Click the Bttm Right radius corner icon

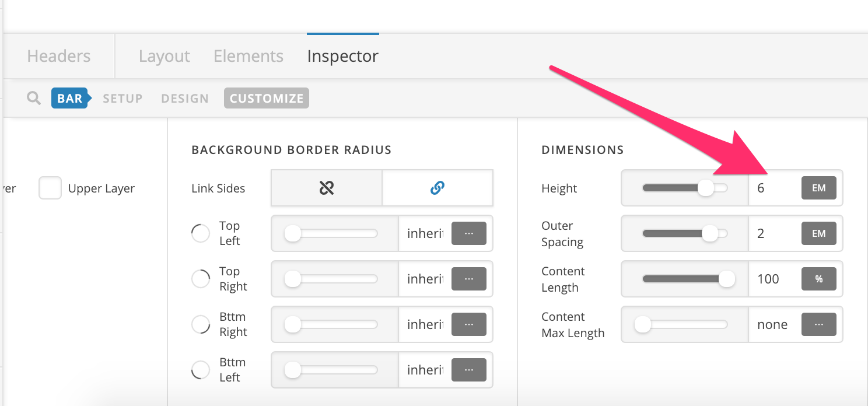point(201,324)
